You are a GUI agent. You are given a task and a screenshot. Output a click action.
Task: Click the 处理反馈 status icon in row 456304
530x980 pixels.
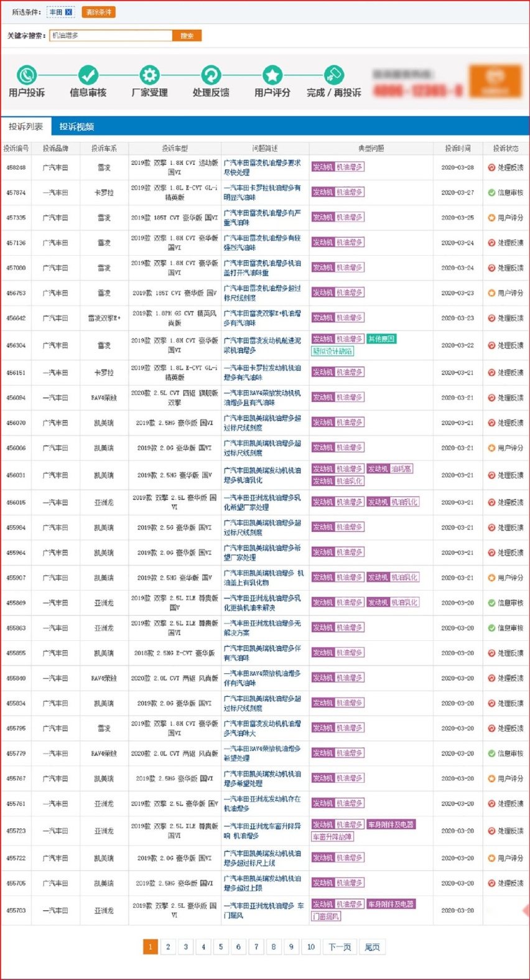coord(491,345)
